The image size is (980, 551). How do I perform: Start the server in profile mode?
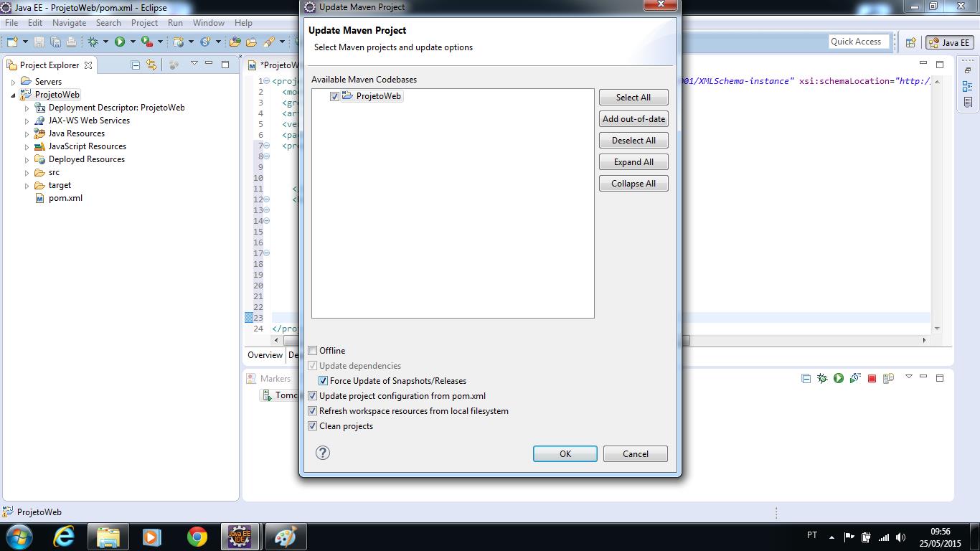854,378
